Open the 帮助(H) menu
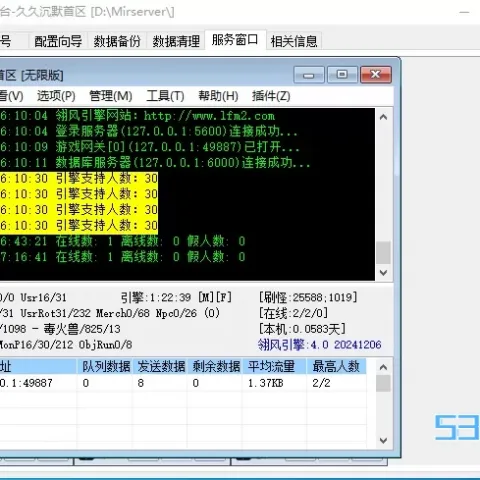The width and height of the screenshot is (480, 480). [218, 96]
